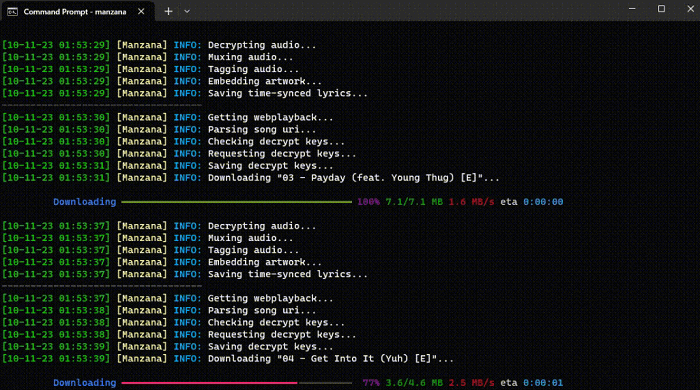
Task: Click the 01:53:37 Getting webplayback line
Action: coord(168,299)
